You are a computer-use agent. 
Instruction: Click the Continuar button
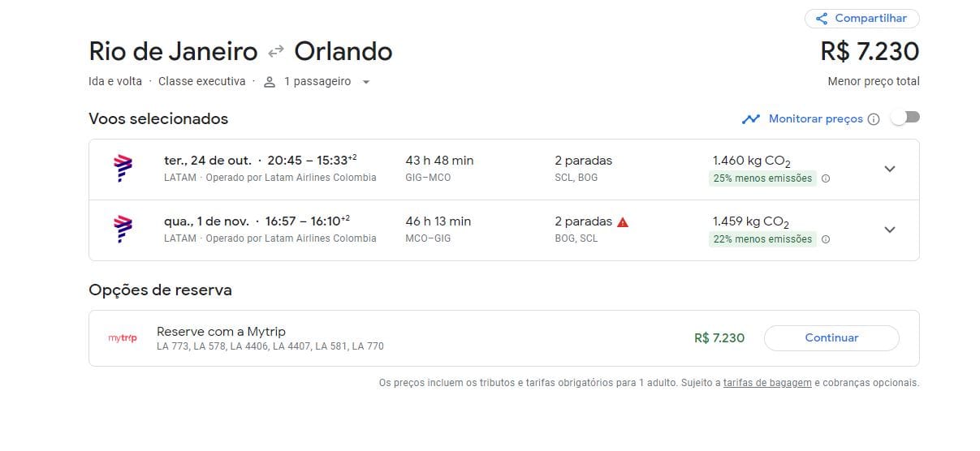(831, 338)
